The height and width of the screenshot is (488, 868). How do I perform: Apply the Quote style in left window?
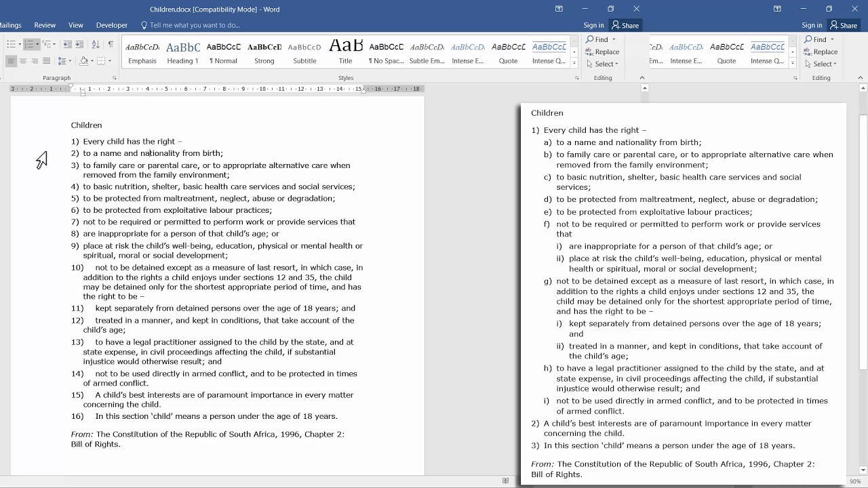[508, 53]
